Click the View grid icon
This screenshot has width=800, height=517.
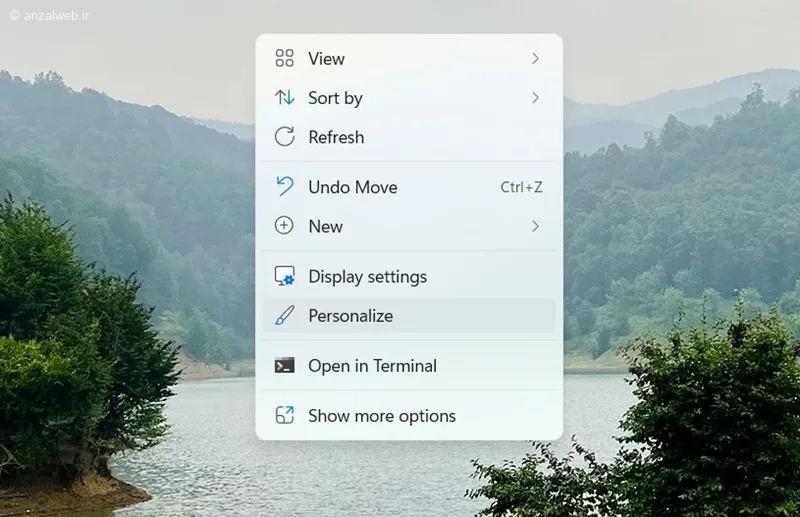(x=284, y=58)
